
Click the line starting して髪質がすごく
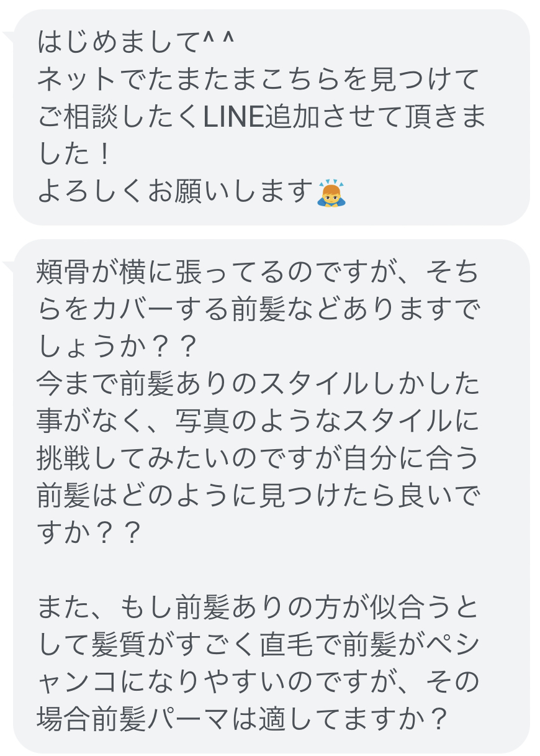(259, 646)
